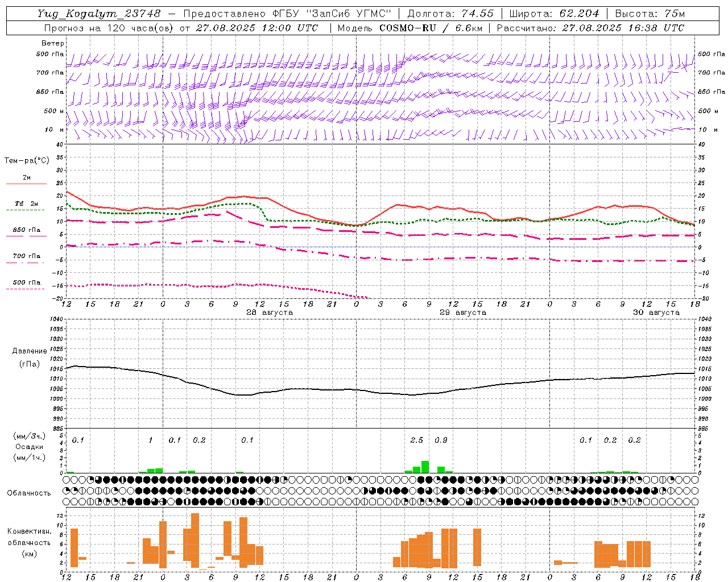
Task: Click the Широта: 62.204 header field
Action: (554, 14)
